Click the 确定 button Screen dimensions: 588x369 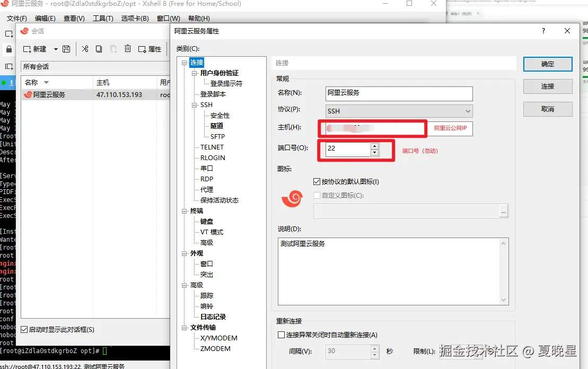[x=548, y=64]
